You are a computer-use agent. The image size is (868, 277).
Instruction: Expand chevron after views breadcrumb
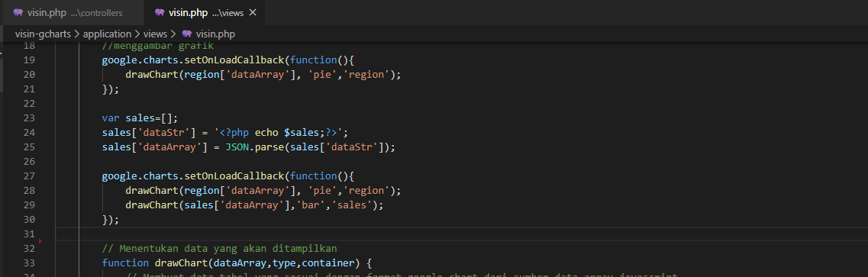click(x=173, y=34)
